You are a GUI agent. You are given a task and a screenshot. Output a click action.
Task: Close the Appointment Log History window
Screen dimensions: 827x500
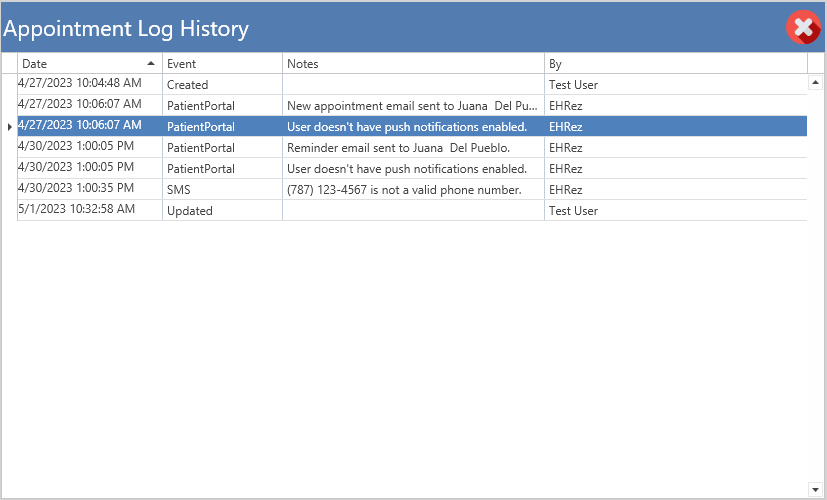coord(803,27)
